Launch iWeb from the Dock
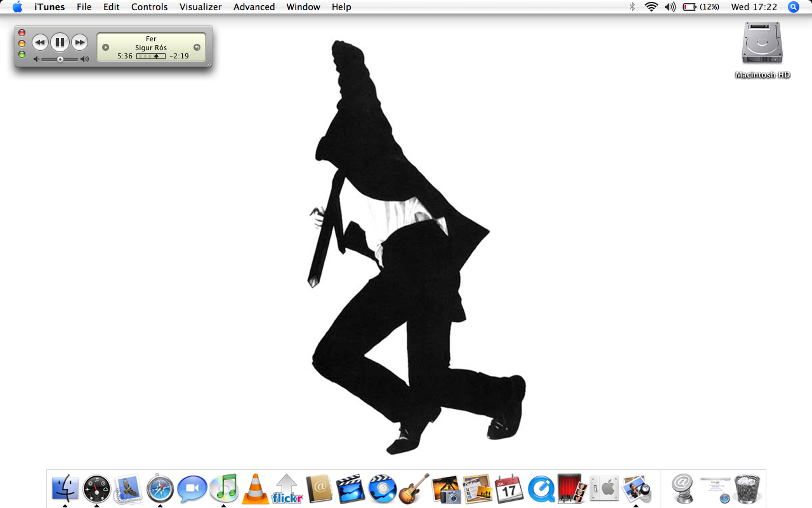812x508 pixels. coord(477,489)
